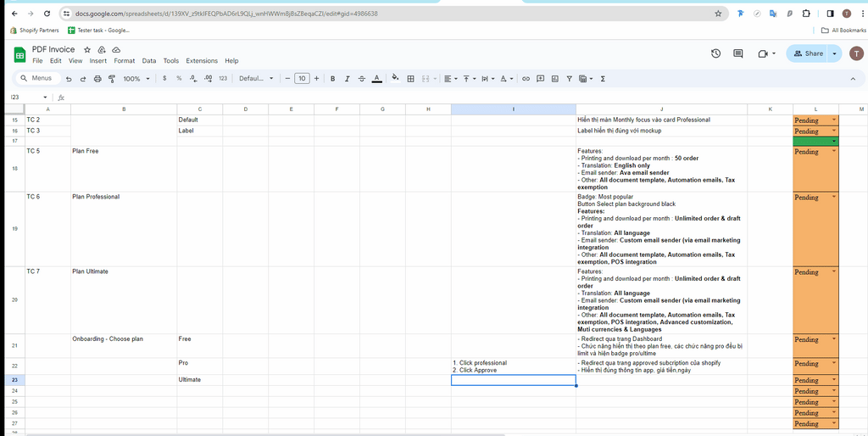Open the Extensions menu

pyautogui.click(x=202, y=61)
